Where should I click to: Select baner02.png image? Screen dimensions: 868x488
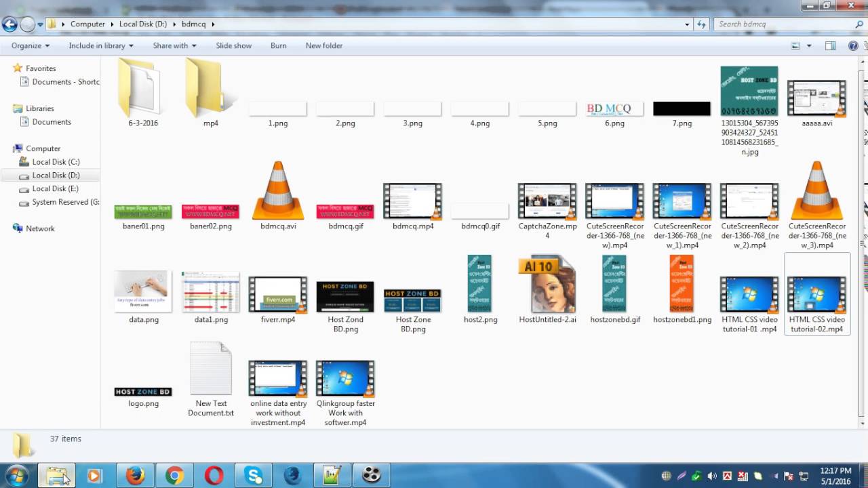coord(211,218)
